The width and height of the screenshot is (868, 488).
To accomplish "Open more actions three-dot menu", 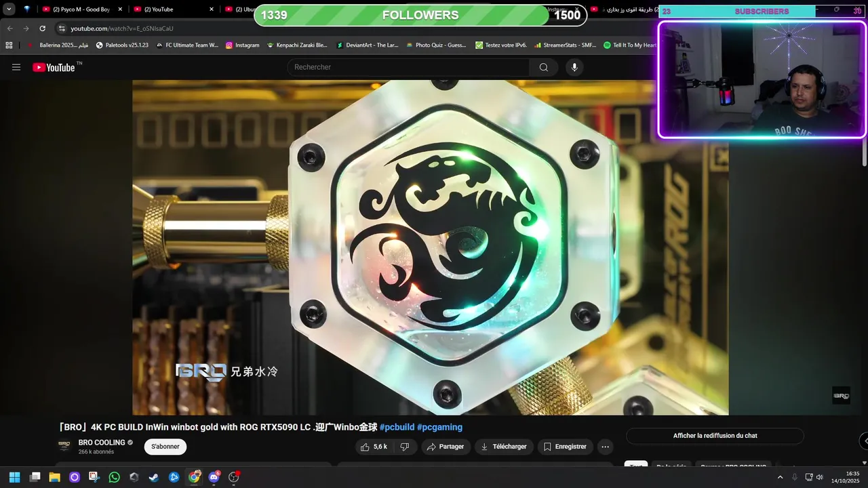I will 606,447.
